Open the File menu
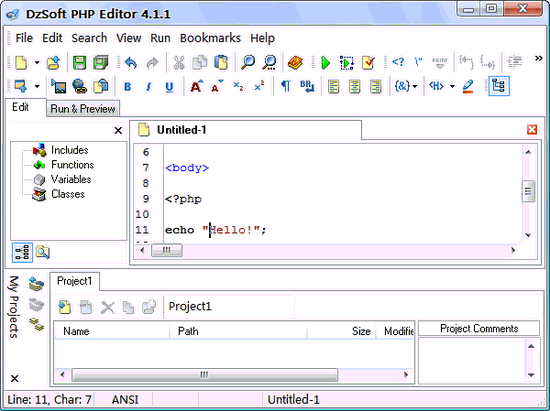Image resolution: width=550 pixels, height=411 pixels. pos(24,38)
